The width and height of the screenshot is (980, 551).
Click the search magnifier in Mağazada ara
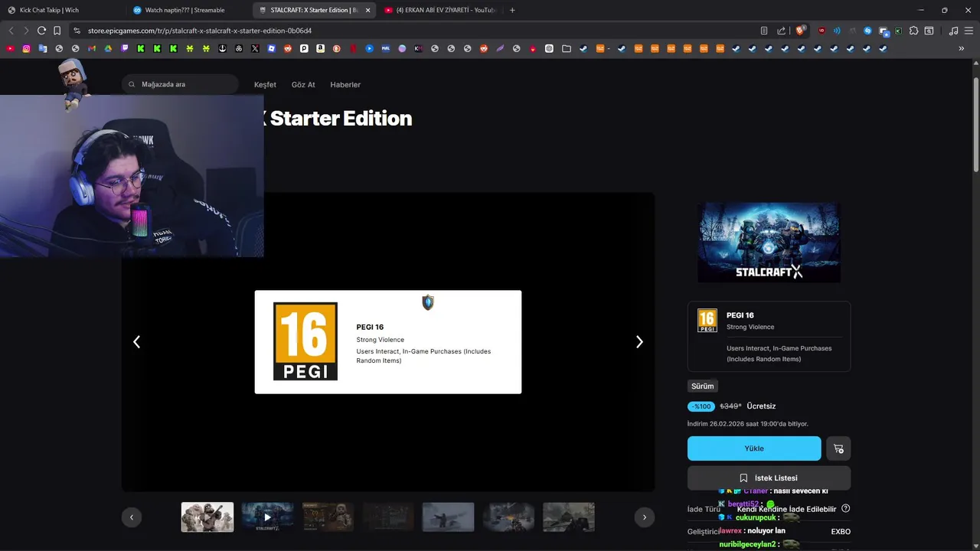(x=132, y=84)
